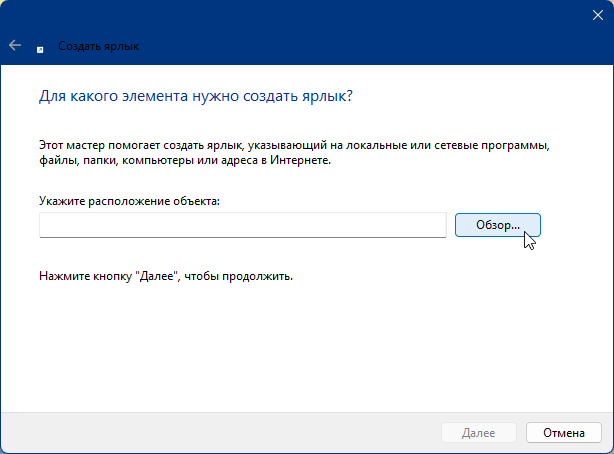Focus the object location text field
This screenshot has height=454, width=614.
point(243,225)
